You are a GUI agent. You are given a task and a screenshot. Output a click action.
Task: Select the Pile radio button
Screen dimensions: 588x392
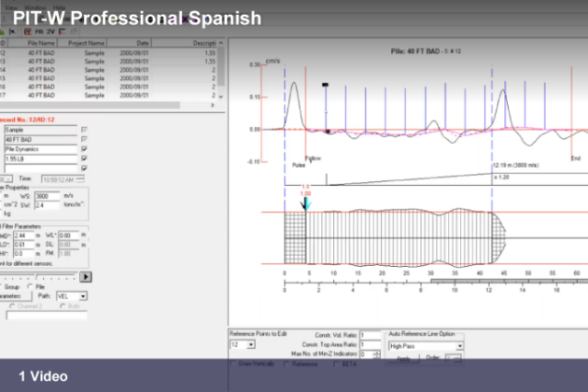[30, 287]
